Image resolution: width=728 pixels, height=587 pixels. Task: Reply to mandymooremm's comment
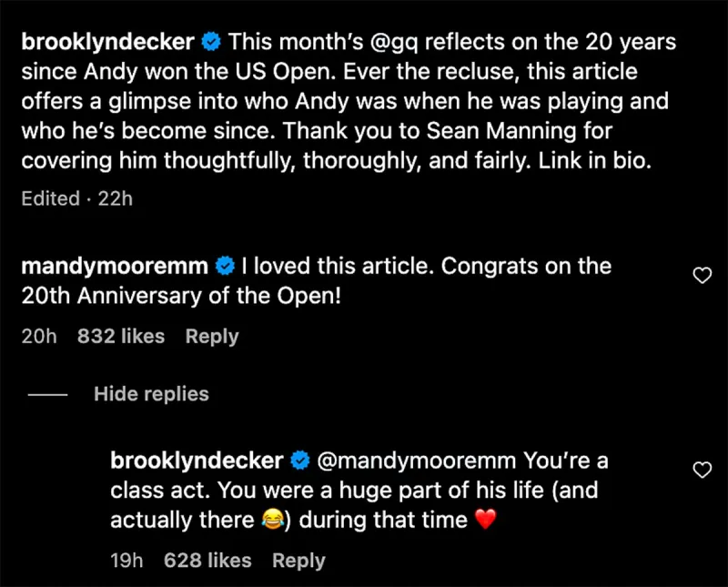click(x=211, y=337)
